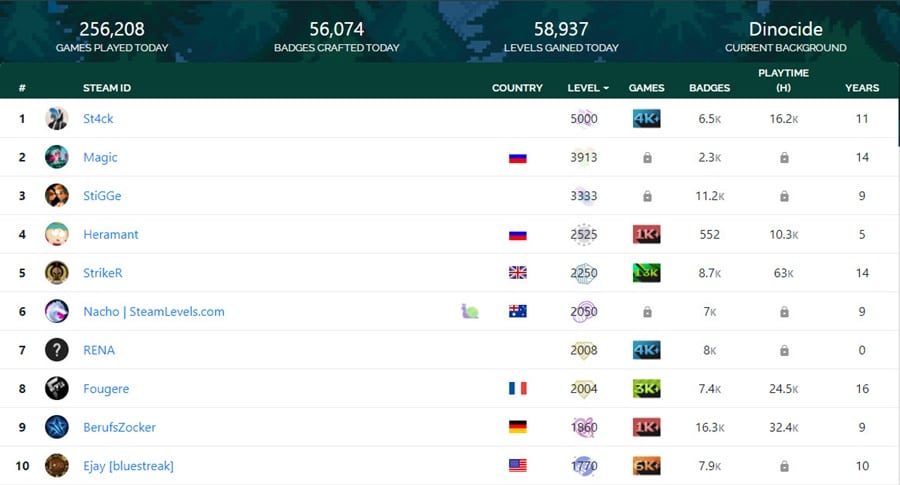Open Heramant's profile link
The image size is (900, 485).
pos(111,234)
